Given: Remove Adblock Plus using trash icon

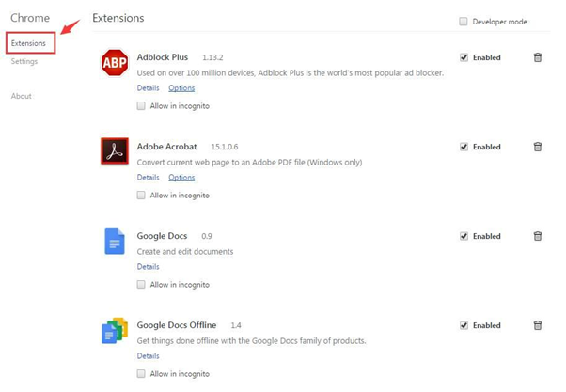Looking at the screenshot, I should [x=538, y=57].
